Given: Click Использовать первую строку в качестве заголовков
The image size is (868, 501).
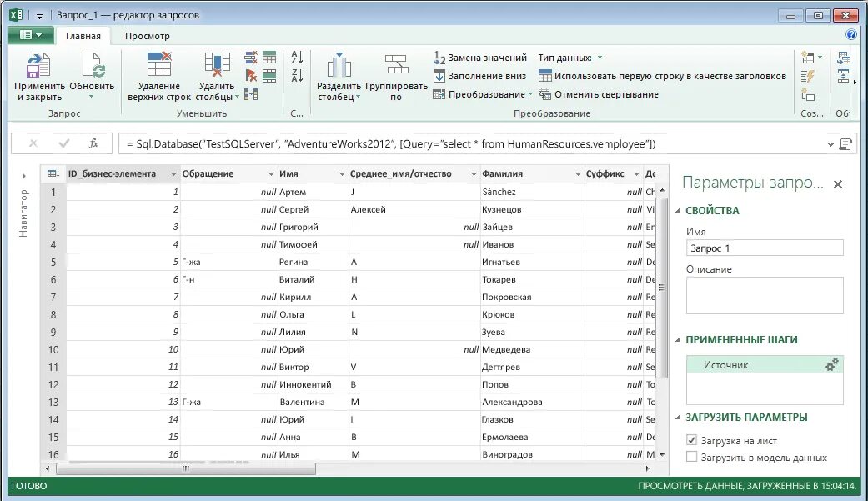Looking at the screenshot, I should 662,76.
